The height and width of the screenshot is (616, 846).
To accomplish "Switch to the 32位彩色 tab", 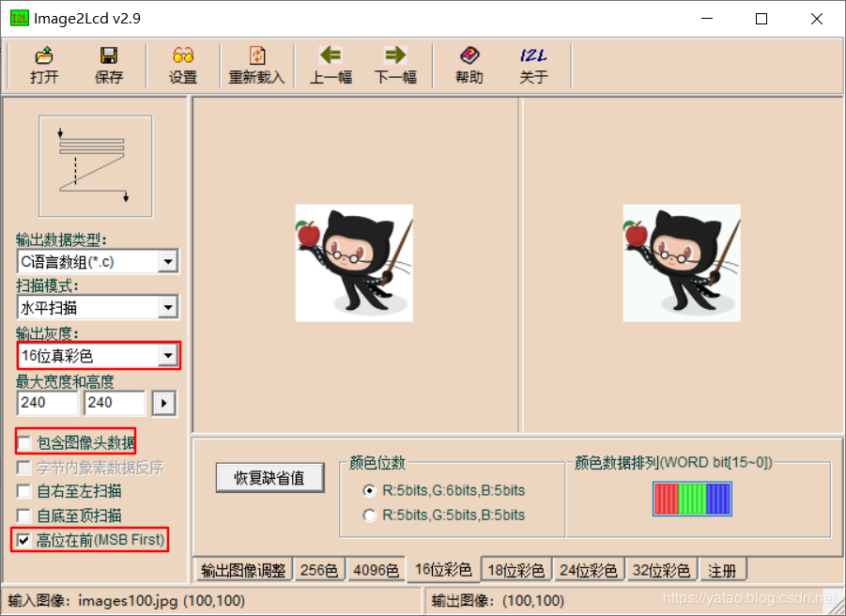I will point(661,570).
